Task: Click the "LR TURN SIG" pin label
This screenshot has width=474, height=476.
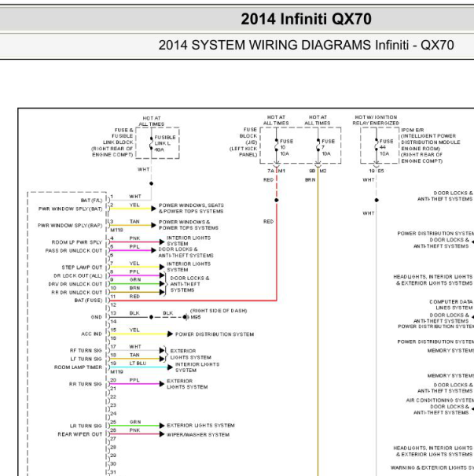Action: pos(86,426)
